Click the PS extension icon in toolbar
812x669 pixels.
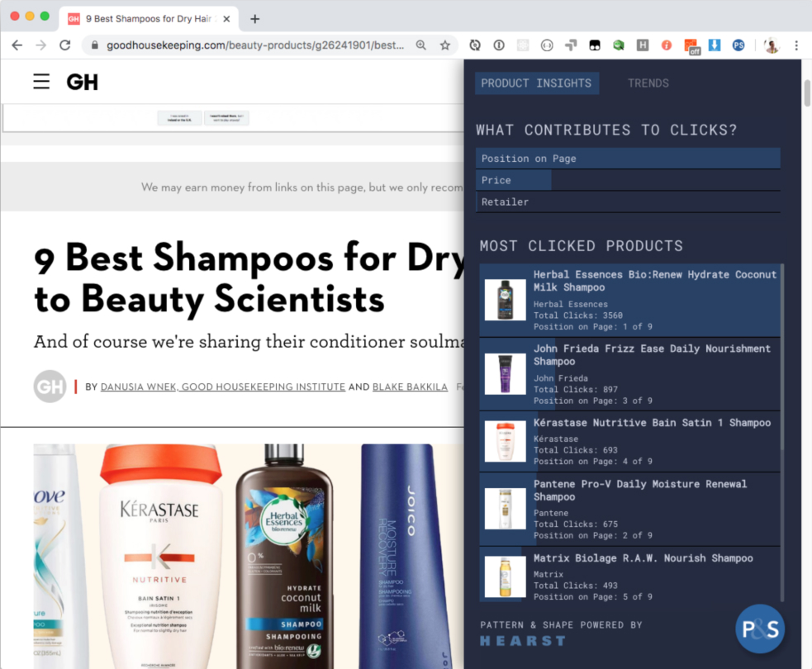pyautogui.click(x=738, y=45)
